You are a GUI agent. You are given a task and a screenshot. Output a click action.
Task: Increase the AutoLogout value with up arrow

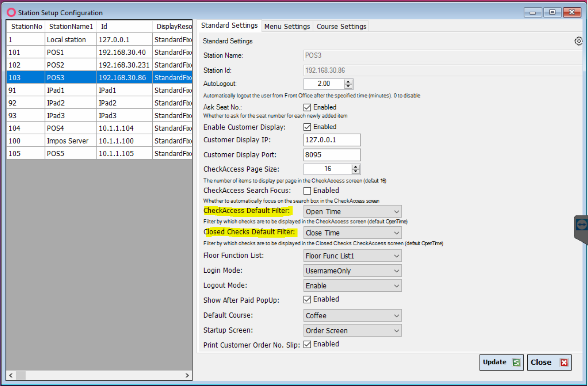348,81
